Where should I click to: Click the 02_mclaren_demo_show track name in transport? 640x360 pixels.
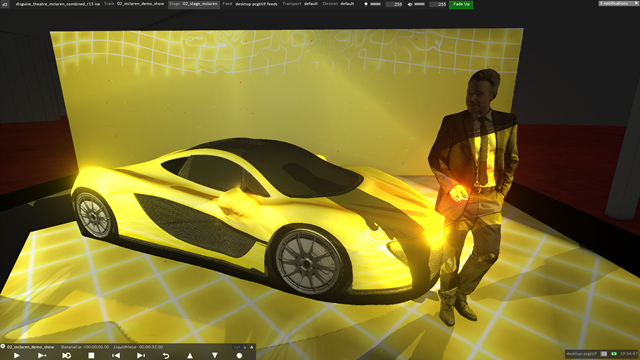click(x=30, y=347)
